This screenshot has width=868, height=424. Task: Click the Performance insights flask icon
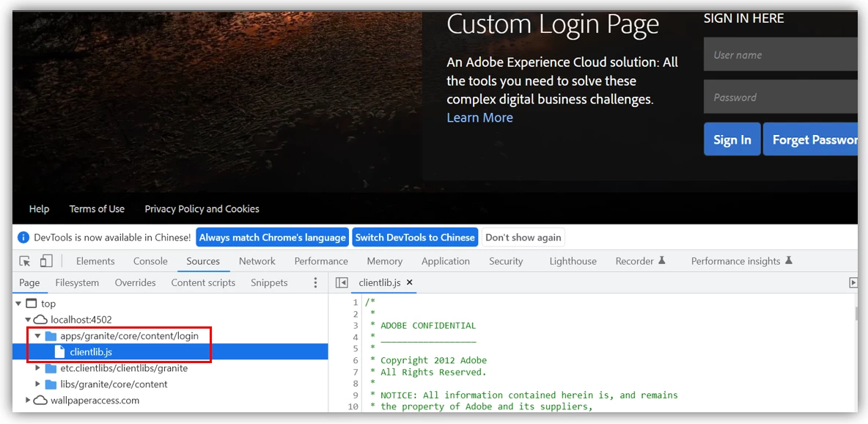pyautogui.click(x=789, y=260)
